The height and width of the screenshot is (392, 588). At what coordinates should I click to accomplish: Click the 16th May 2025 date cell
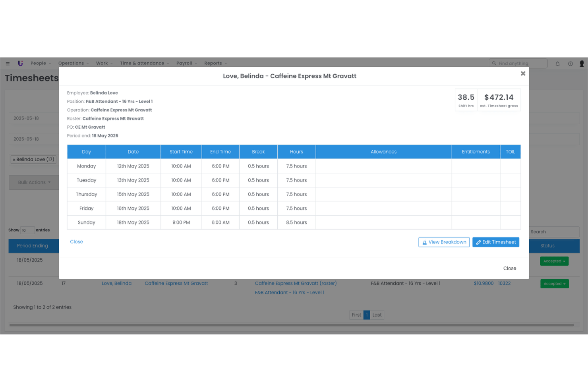point(133,209)
